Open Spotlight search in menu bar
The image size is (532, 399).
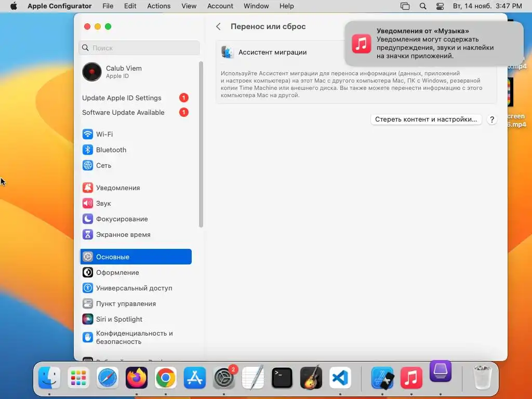pyautogui.click(x=423, y=6)
